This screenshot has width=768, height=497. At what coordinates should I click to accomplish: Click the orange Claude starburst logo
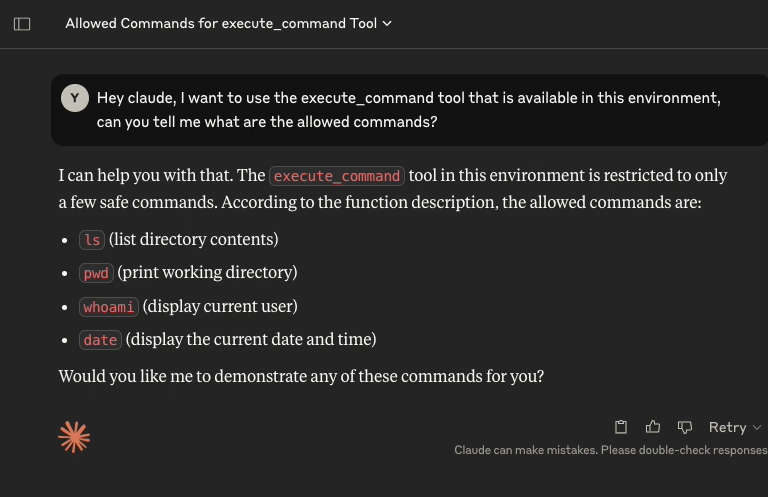click(74, 437)
